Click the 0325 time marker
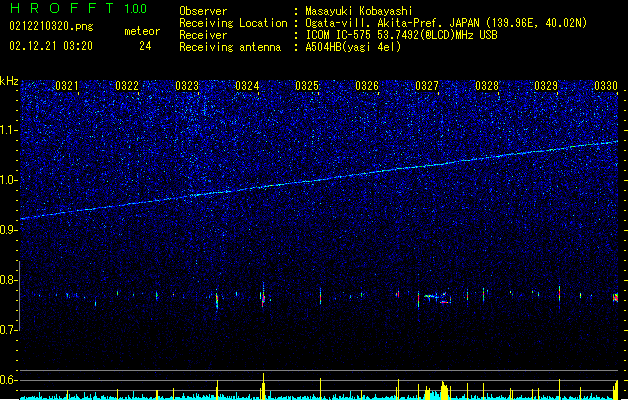The height and width of the screenshot is (400, 629). [307, 85]
